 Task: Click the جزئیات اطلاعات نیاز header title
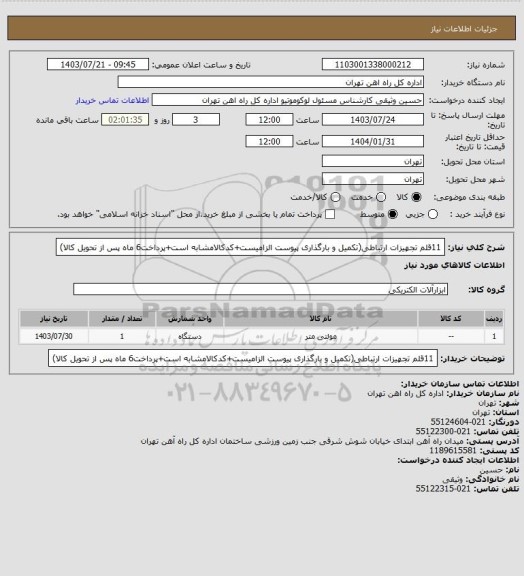[x=464, y=28]
